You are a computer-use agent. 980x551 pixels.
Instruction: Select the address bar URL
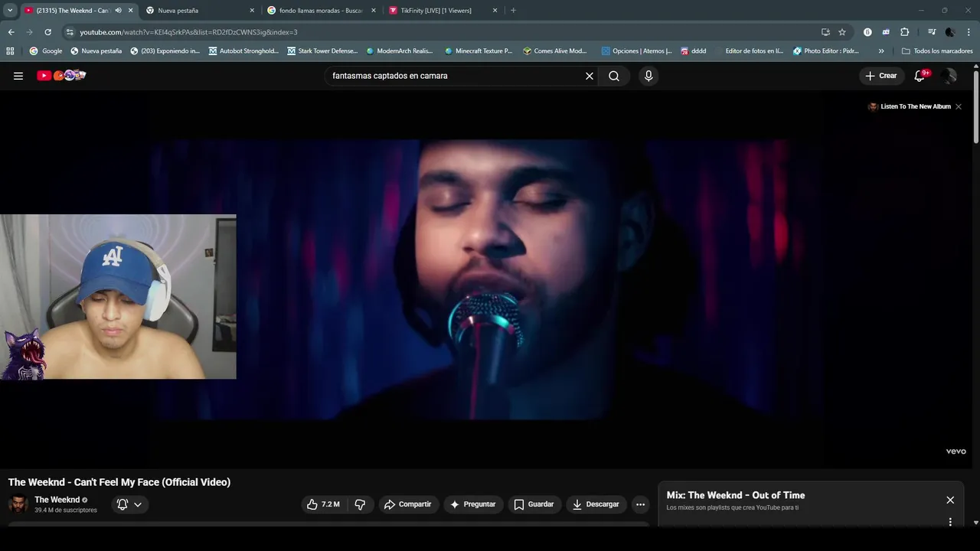point(188,32)
